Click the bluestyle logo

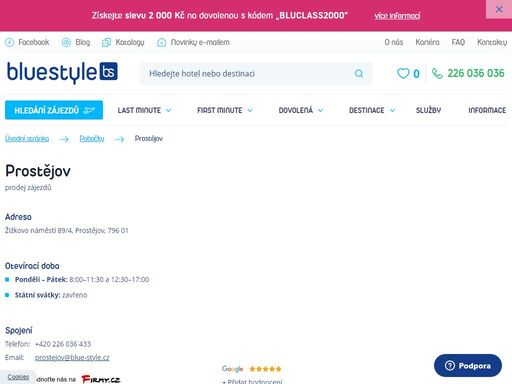pyautogui.click(x=62, y=72)
